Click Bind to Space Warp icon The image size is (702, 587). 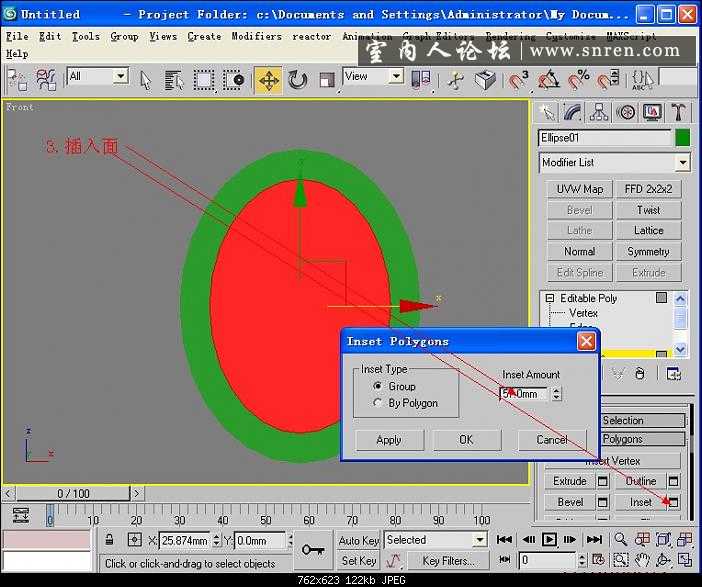coord(46,80)
